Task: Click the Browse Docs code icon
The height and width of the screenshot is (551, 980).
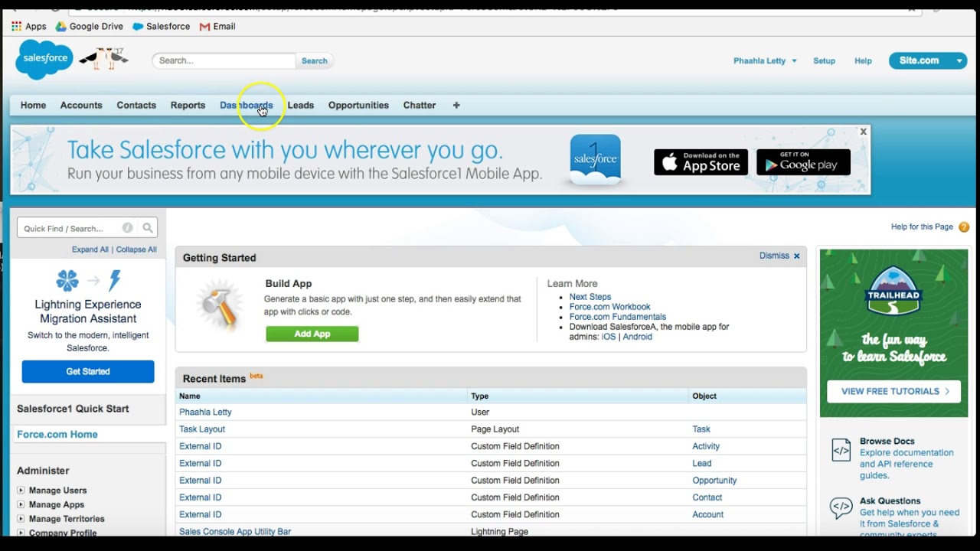Action: click(x=841, y=450)
